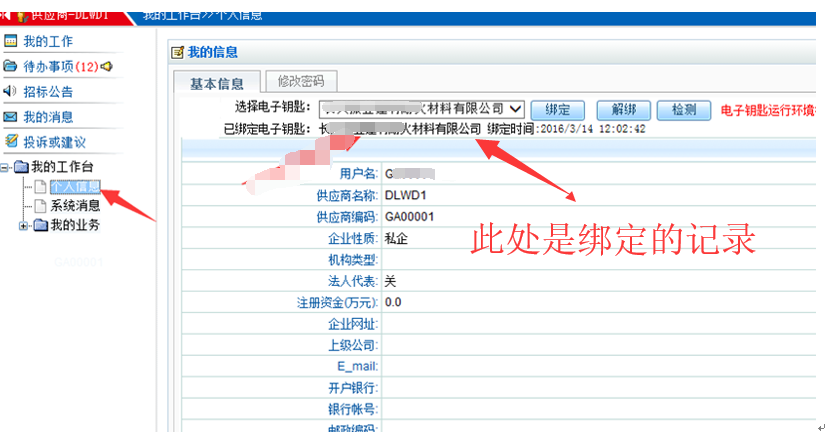The height and width of the screenshot is (445, 826).
Task: Collapse the 我的工作台 tree node
Action: (x=6, y=167)
